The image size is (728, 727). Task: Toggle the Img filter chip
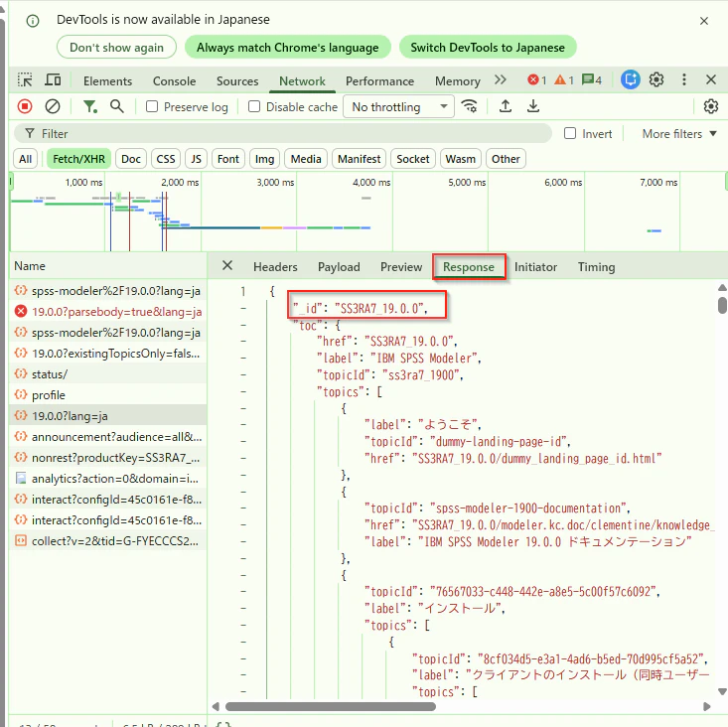pyautogui.click(x=264, y=159)
